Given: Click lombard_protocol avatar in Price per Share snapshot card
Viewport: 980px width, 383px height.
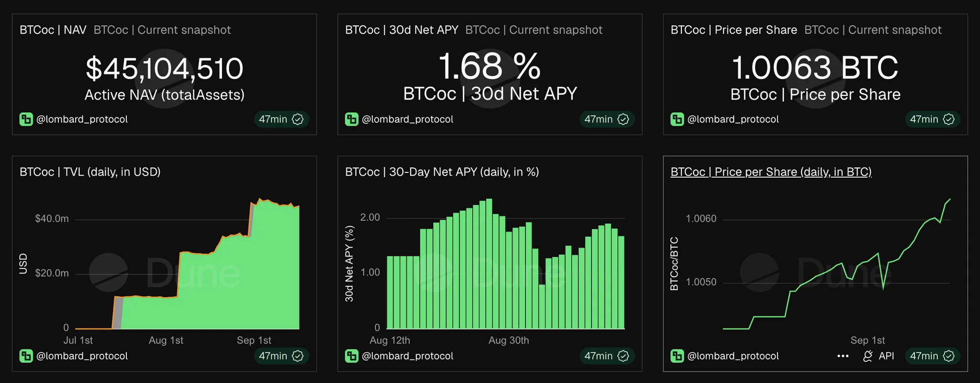Looking at the screenshot, I should click(x=677, y=119).
